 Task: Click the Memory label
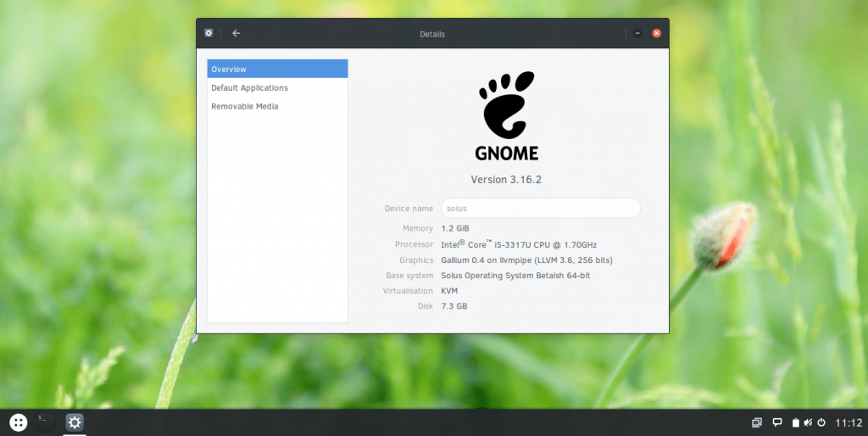pyautogui.click(x=417, y=228)
